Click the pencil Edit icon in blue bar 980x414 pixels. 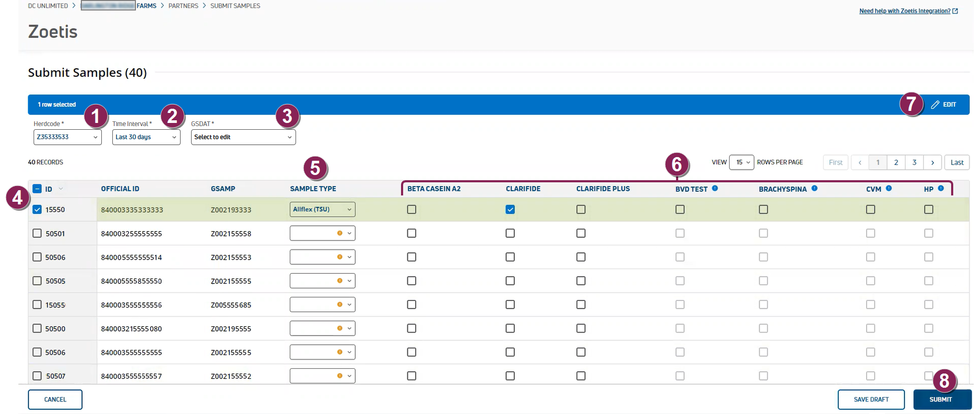click(x=935, y=105)
